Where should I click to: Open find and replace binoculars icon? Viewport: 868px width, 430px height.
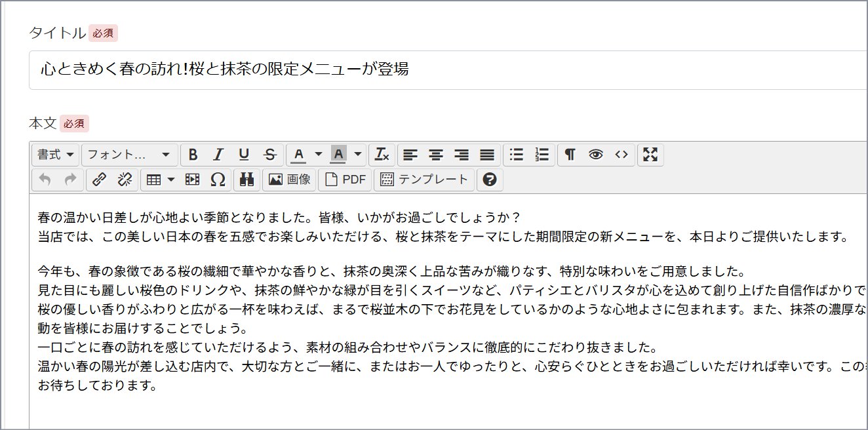tap(247, 180)
